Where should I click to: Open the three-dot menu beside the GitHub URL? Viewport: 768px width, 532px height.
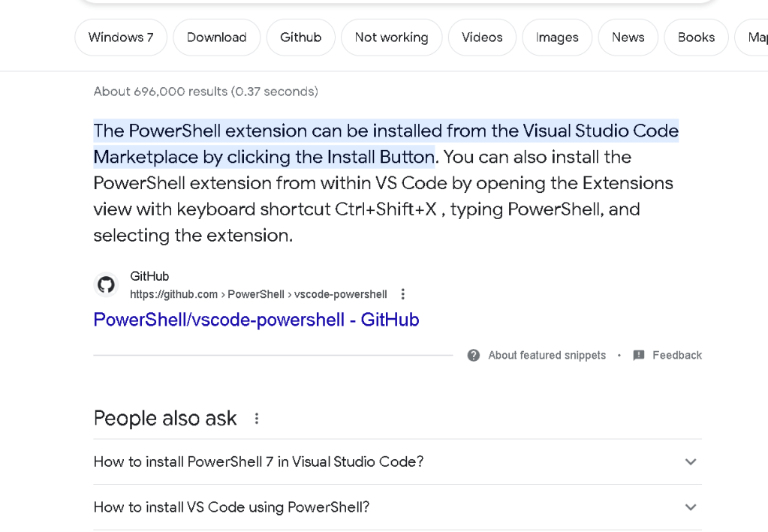402,294
